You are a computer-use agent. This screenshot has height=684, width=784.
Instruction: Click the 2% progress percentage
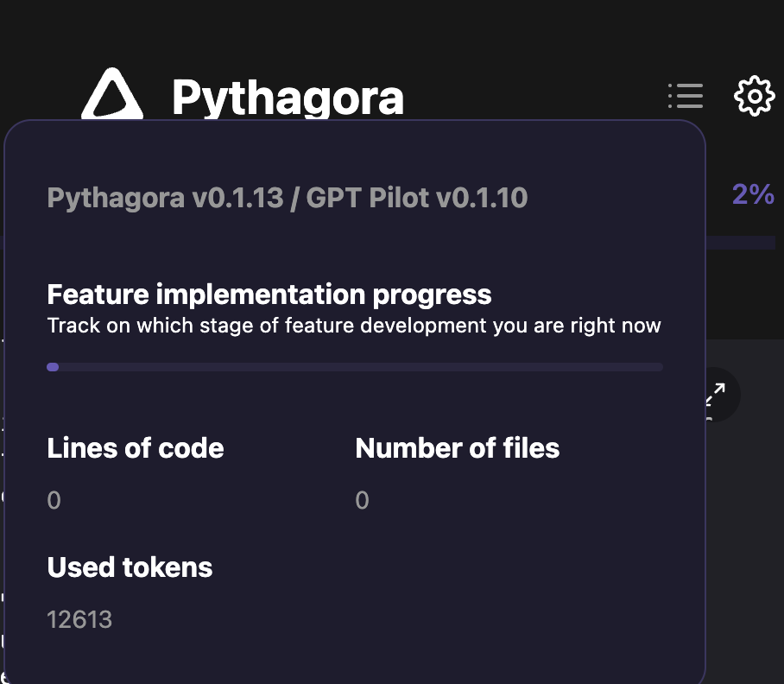[x=753, y=194]
